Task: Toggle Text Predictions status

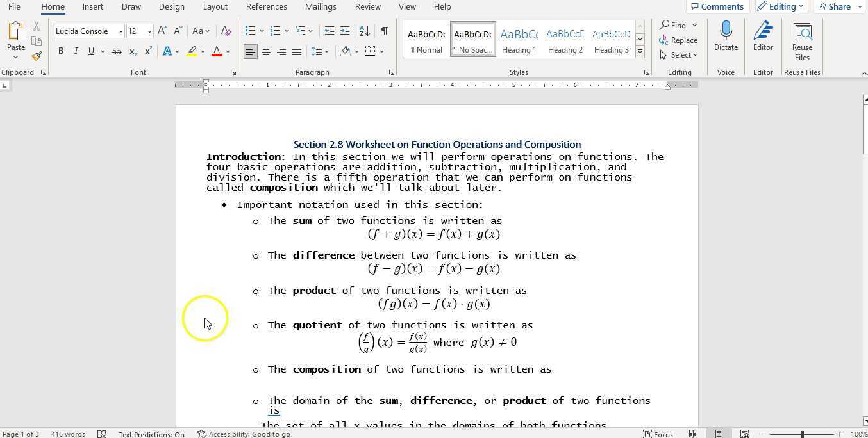Action: pos(151,434)
